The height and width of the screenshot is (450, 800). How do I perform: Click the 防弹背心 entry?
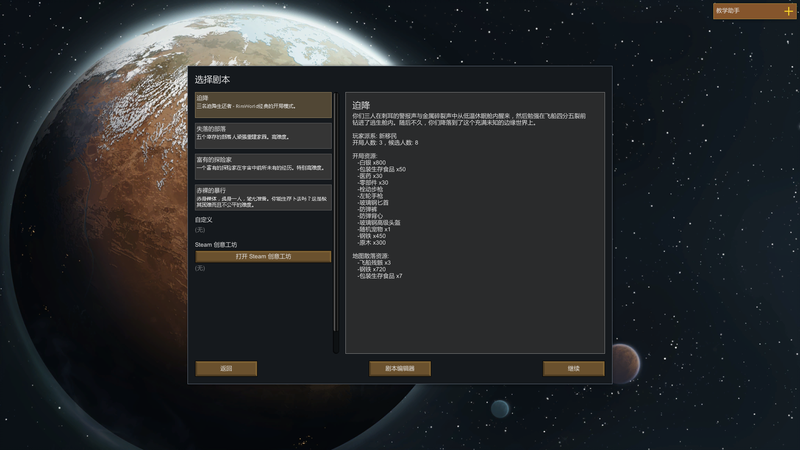click(370, 216)
